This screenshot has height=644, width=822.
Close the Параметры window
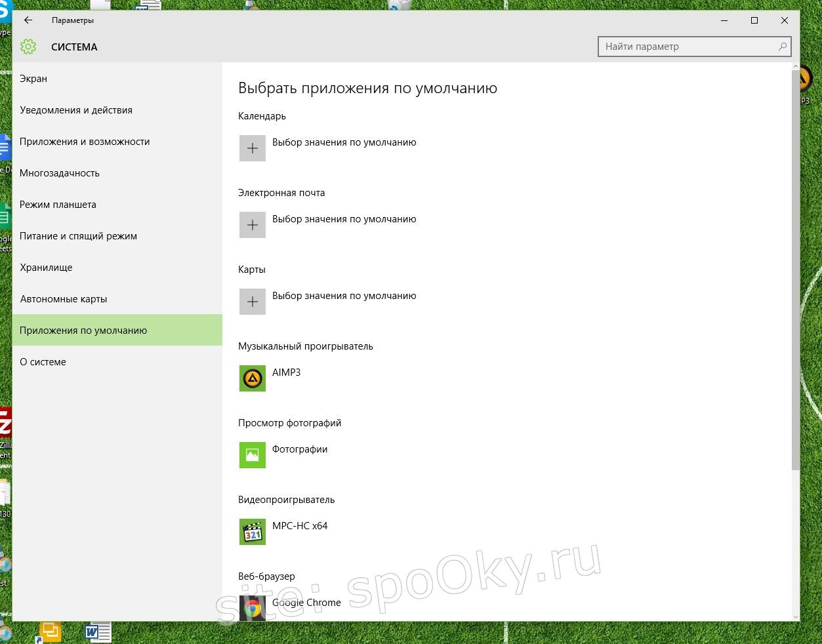(x=785, y=20)
